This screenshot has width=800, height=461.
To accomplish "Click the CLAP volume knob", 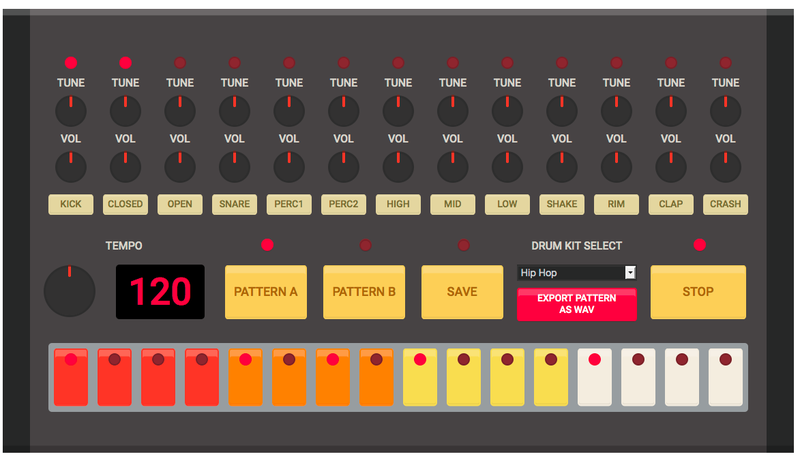I will coord(671,167).
